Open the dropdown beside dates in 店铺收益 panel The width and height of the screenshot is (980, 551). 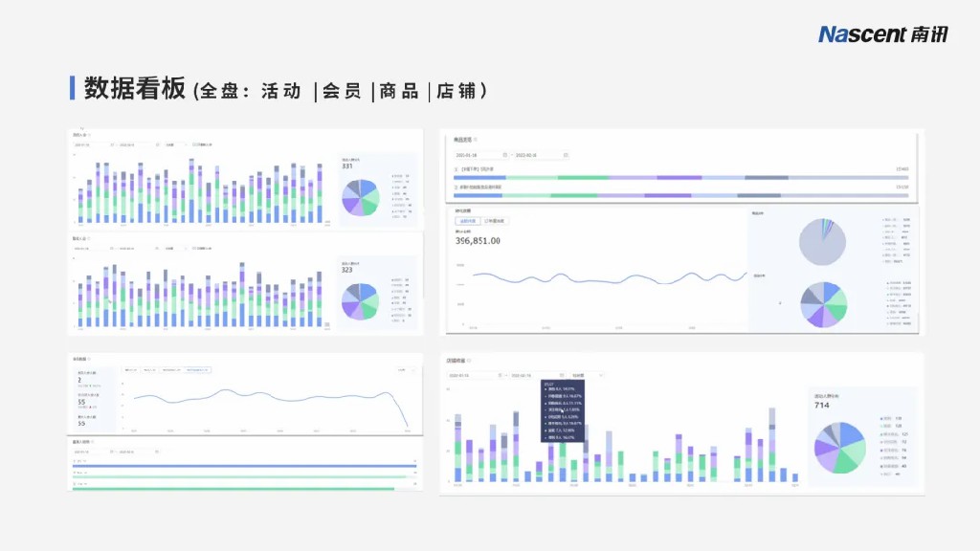tap(587, 375)
